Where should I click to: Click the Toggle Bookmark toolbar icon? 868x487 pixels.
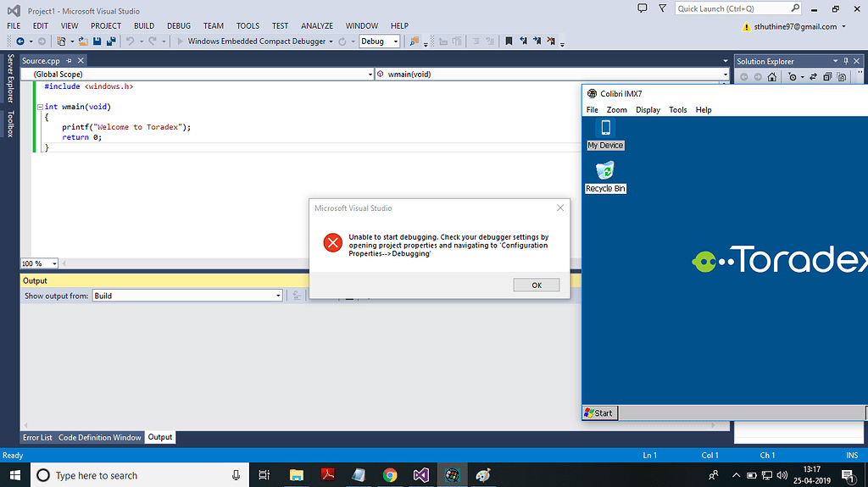pos(509,41)
